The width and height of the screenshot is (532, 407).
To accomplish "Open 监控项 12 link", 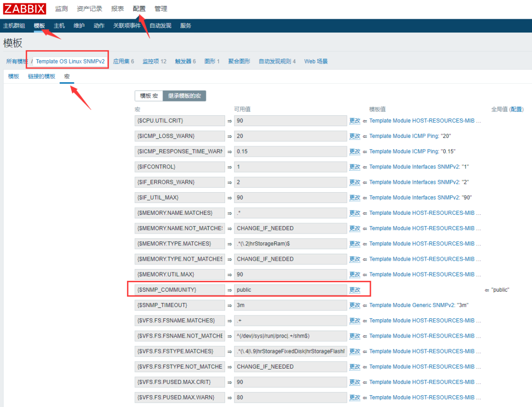I will [154, 62].
